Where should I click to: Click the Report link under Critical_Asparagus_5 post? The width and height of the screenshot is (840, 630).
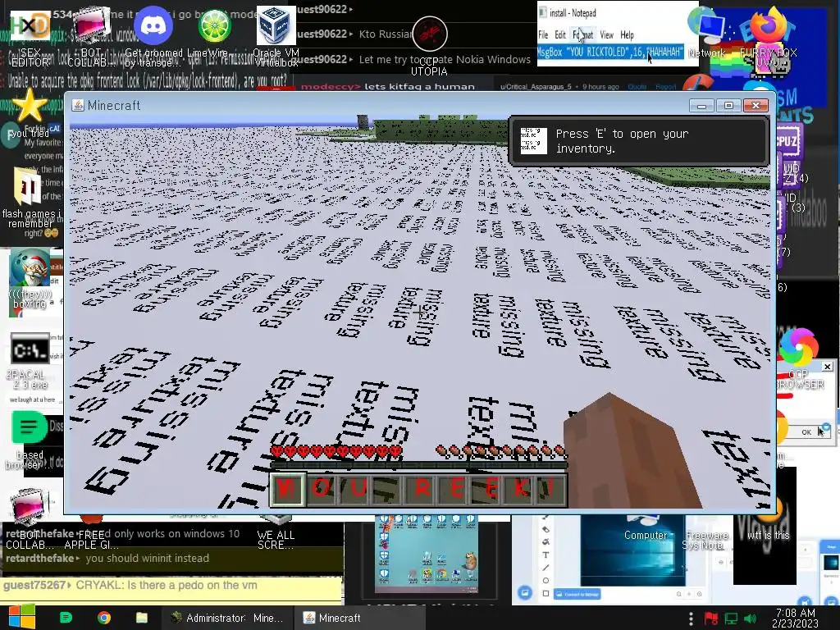click(666, 87)
